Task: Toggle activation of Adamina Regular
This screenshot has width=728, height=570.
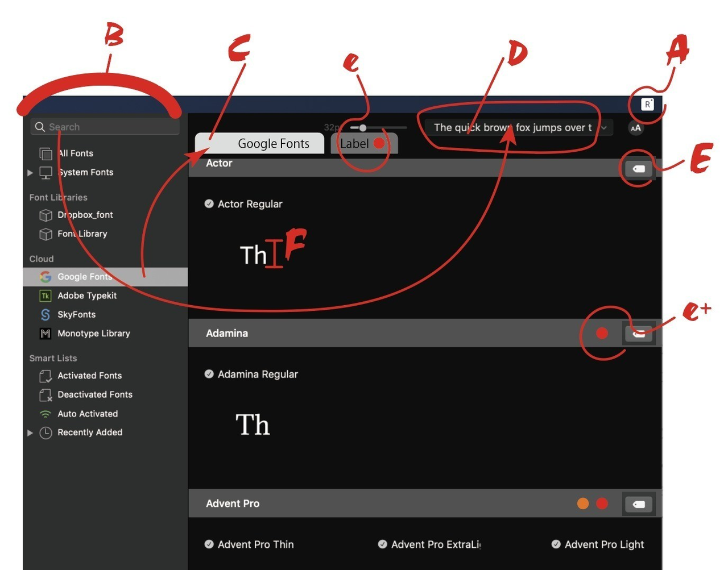Action: [209, 374]
